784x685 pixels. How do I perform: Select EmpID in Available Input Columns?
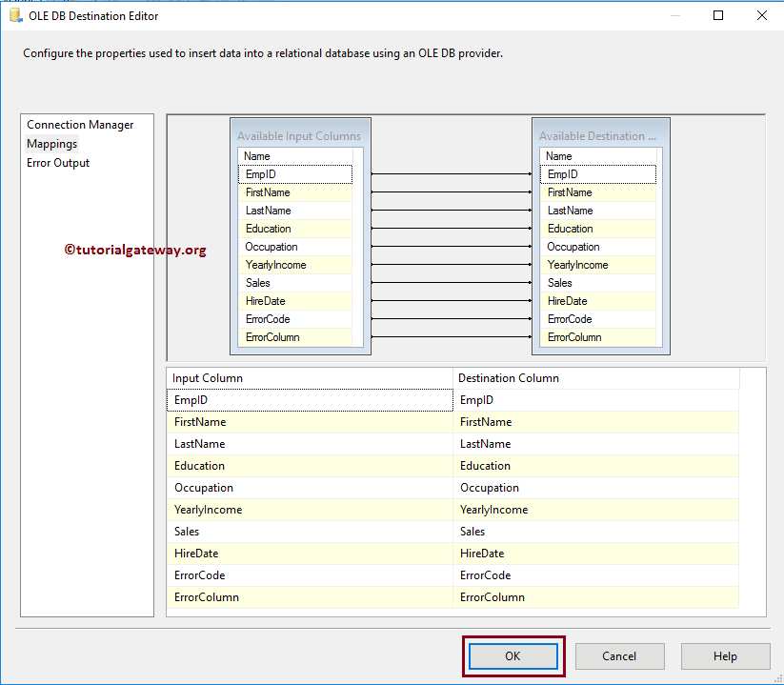(293, 173)
